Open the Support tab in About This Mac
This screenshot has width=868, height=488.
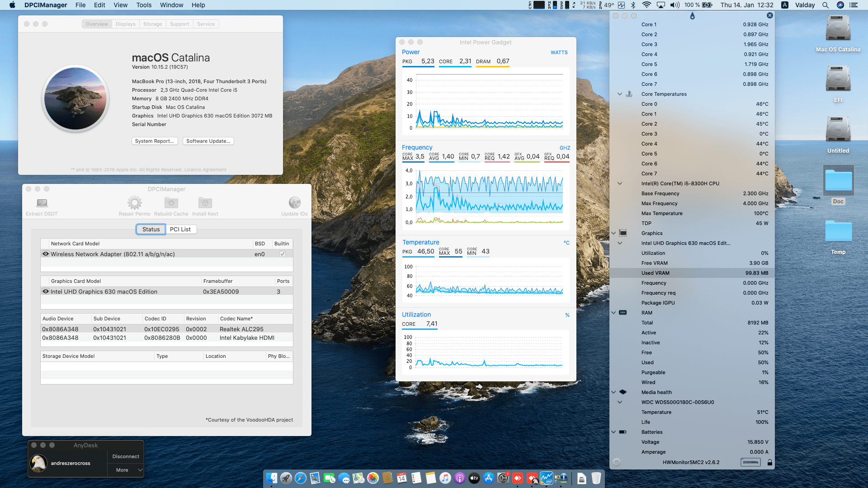tap(179, 24)
